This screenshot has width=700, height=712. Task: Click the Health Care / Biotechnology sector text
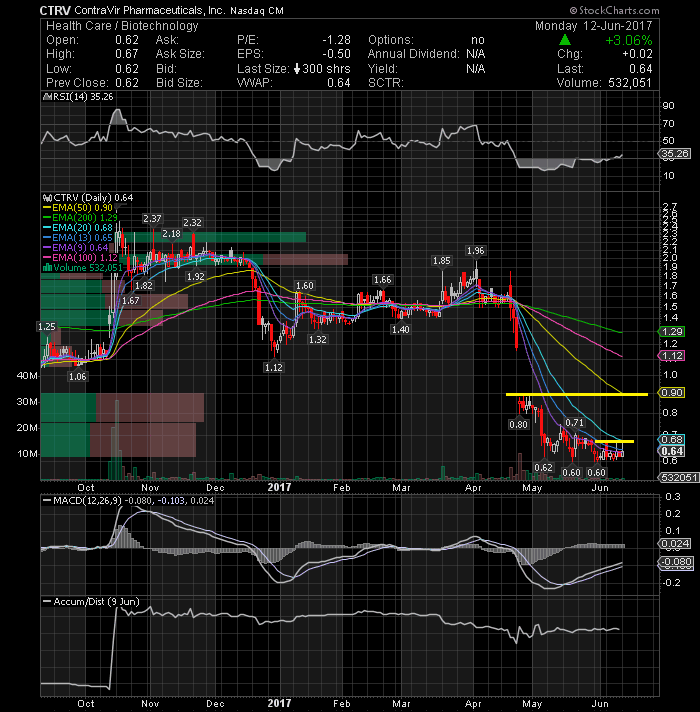click(122, 26)
